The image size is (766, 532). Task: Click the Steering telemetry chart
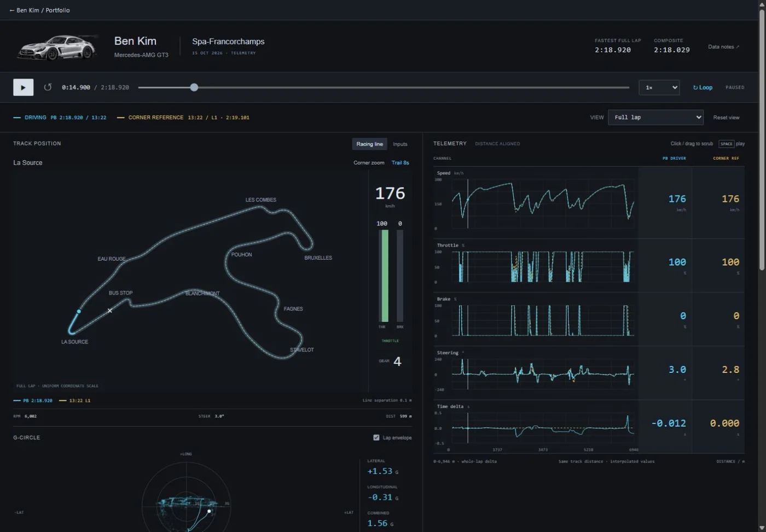pos(543,374)
